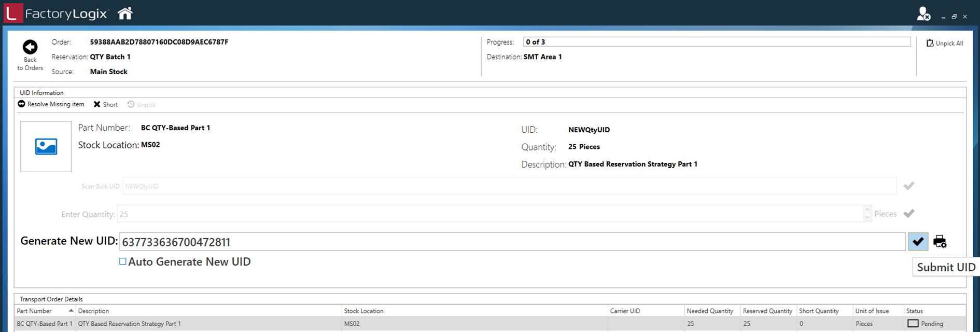Viewport: 980px width, 332px height.
Task: Sort by Needed Quantity column header
Action: 710,311
